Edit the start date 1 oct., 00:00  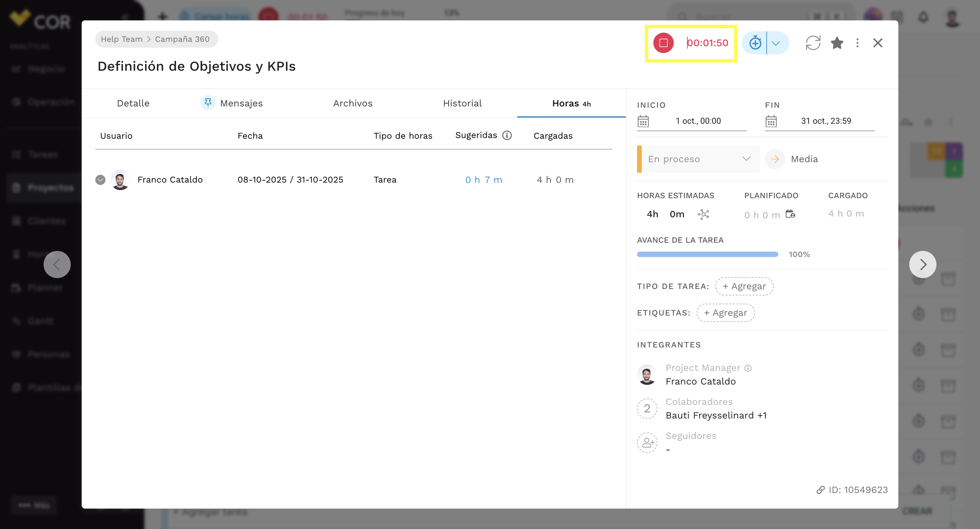pyautogui.click(x=698, y=121)
